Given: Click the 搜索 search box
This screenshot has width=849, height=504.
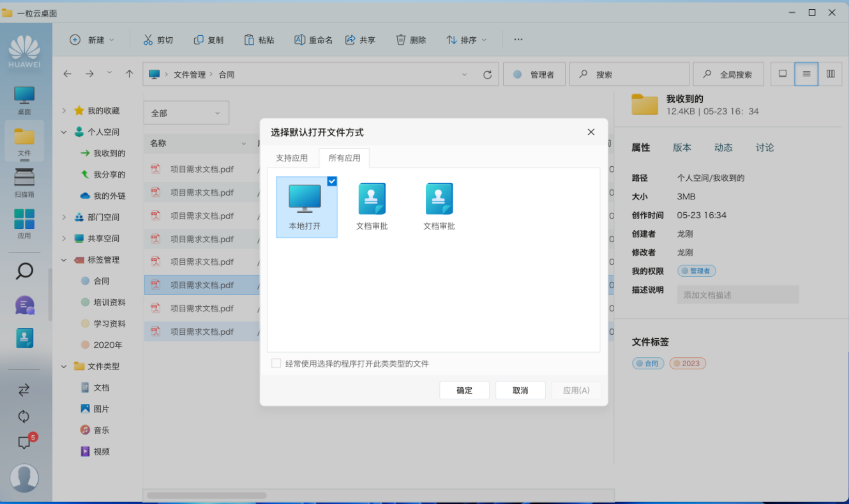Looking at the screenshot, I should pyautogui.click(x=629, y=74).
